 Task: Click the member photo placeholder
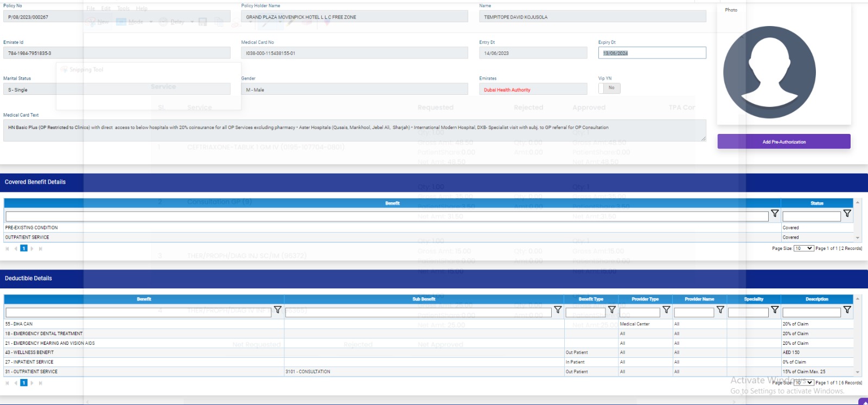(x=769, y=72)
